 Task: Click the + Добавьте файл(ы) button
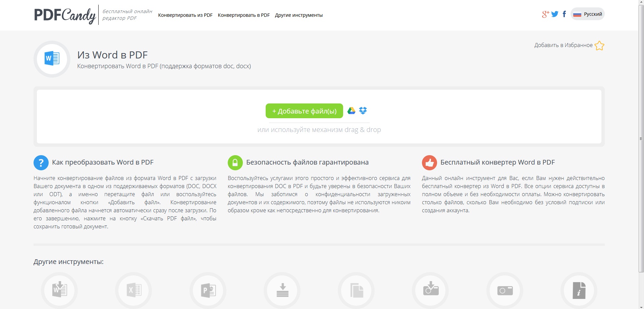coord(304,111)
